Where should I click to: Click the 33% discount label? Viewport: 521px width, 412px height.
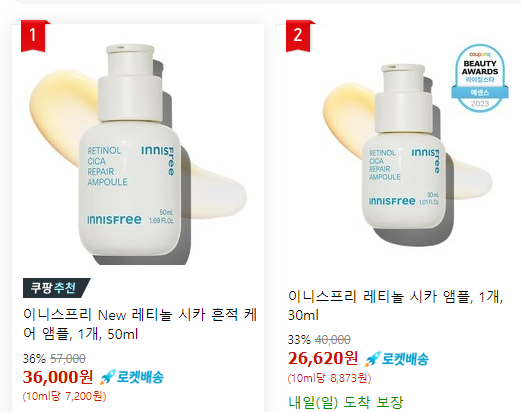[x=299, y=340]
